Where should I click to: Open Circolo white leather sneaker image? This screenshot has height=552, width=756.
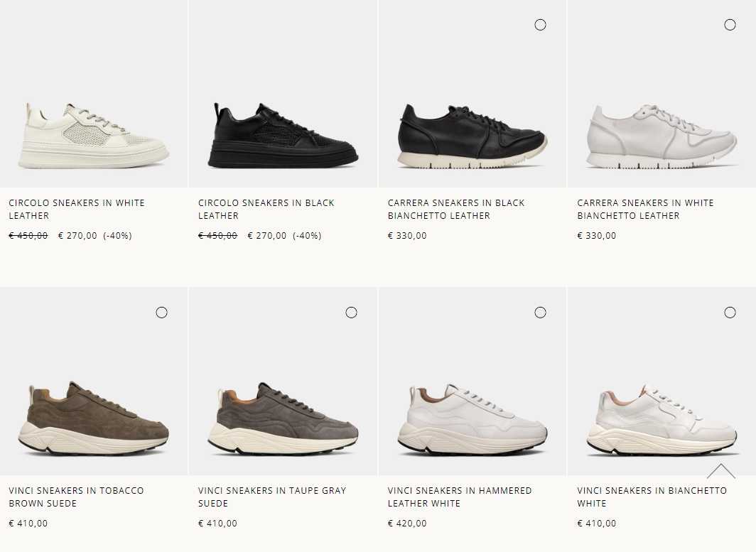(94, 94)
